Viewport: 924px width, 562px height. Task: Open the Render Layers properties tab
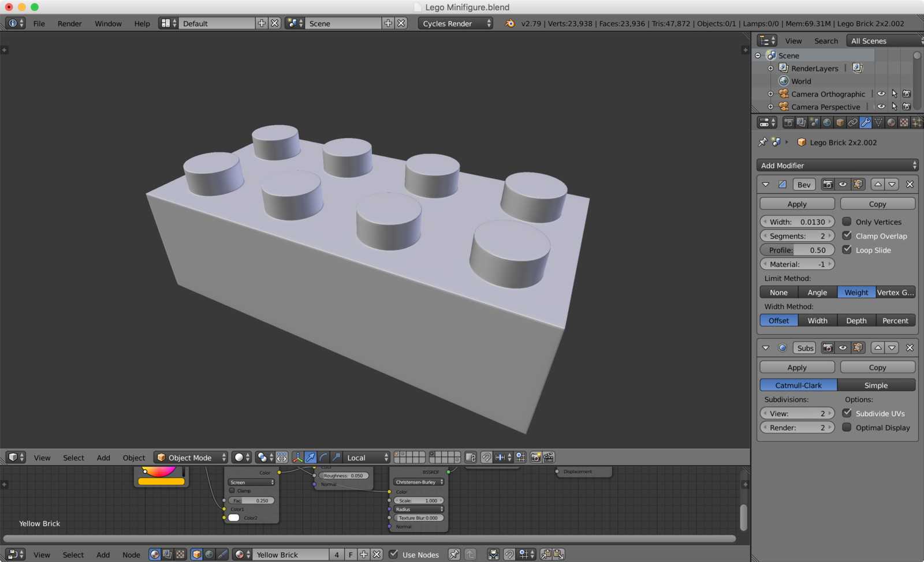(x=801, y=122)
